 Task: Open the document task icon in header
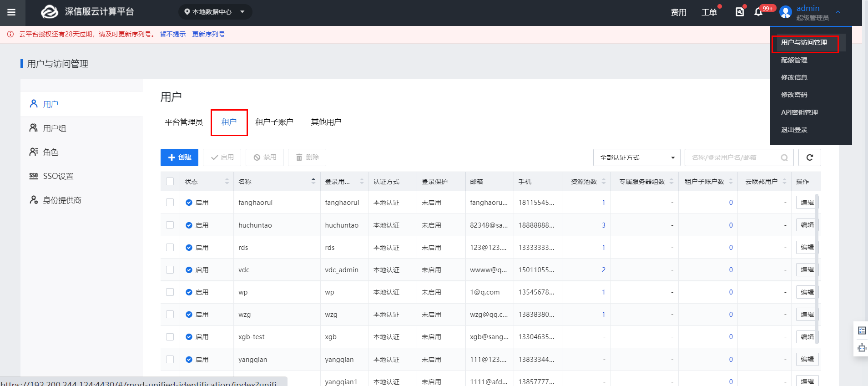740,12
